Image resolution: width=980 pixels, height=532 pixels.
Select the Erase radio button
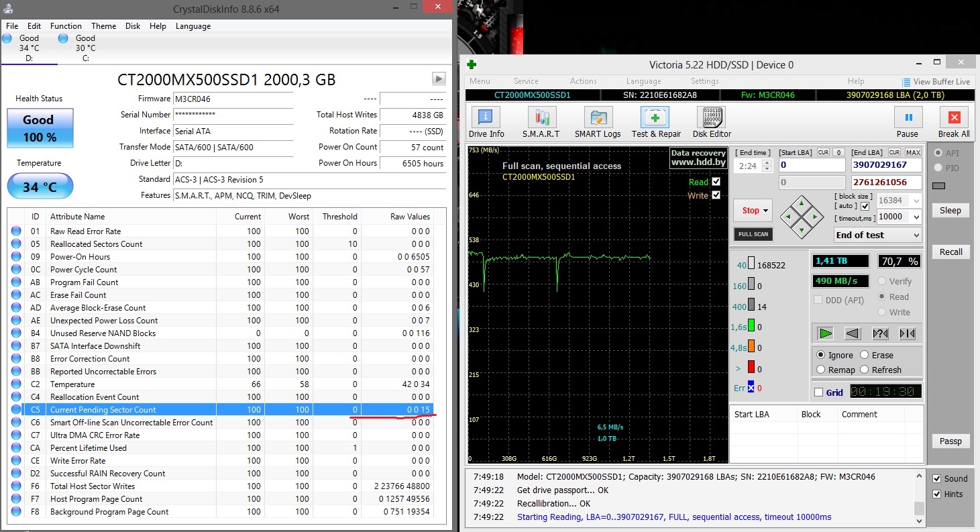(865, 355)
